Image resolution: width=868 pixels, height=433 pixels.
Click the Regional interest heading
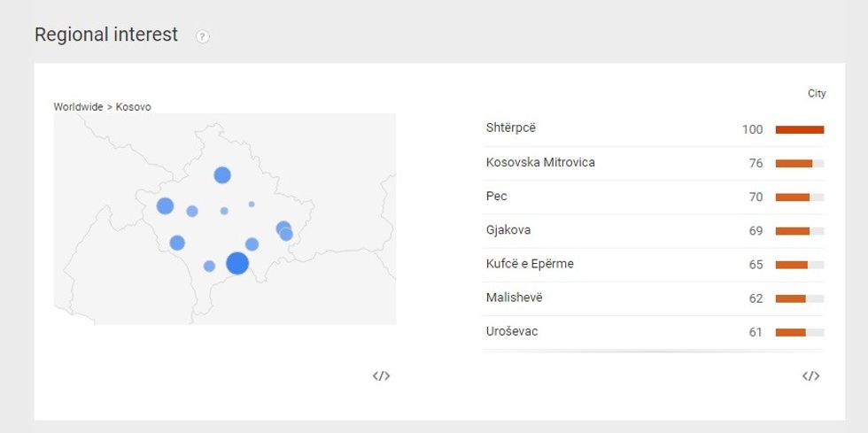pyautogui.click(x=106, y=35)
